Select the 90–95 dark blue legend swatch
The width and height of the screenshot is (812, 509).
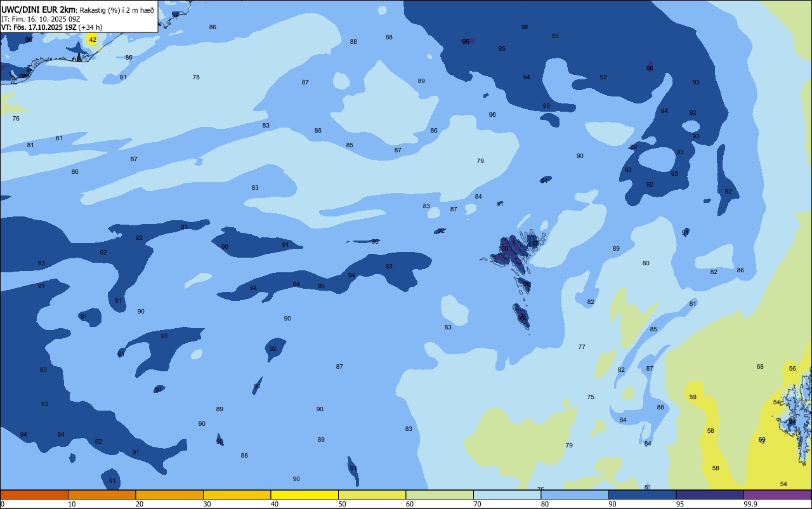642,494
